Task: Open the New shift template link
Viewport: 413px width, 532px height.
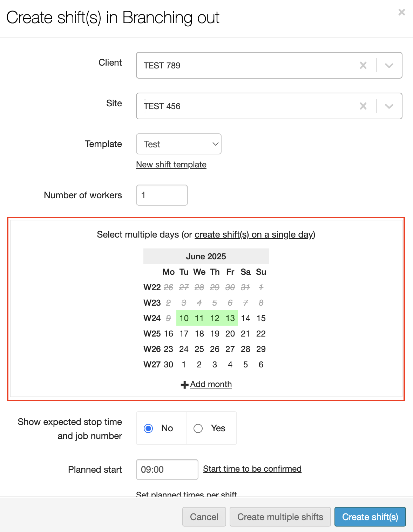Action: click(x=171, y=165)
